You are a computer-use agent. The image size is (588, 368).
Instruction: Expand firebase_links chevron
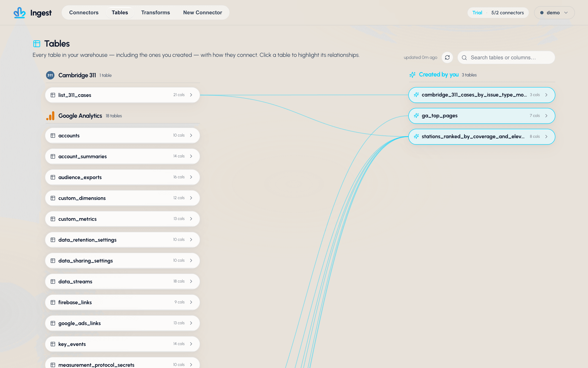tap(191, 302)
